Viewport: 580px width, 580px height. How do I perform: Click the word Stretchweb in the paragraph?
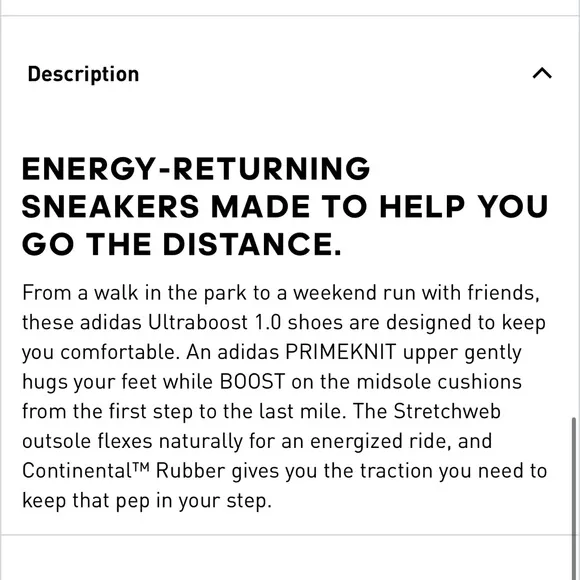pos(447,411)
